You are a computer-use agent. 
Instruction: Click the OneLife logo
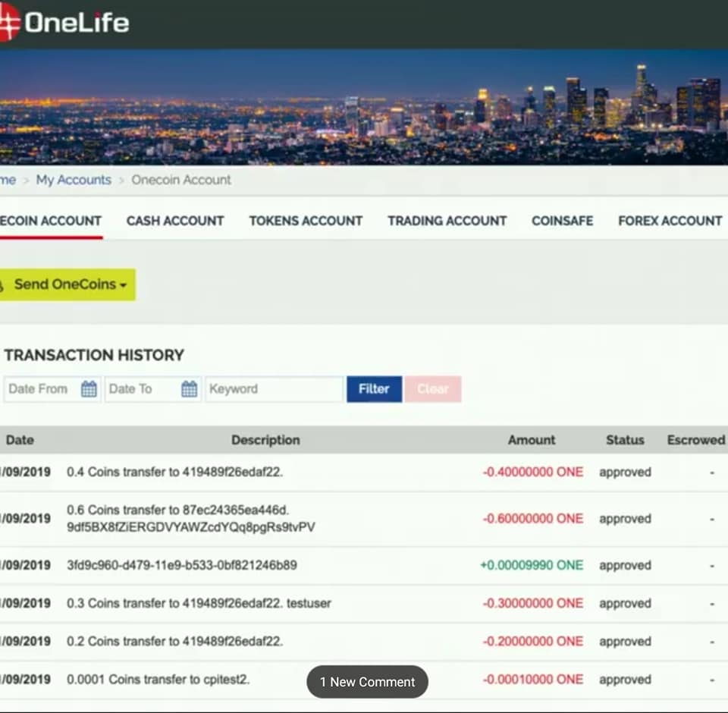[64, 22]
